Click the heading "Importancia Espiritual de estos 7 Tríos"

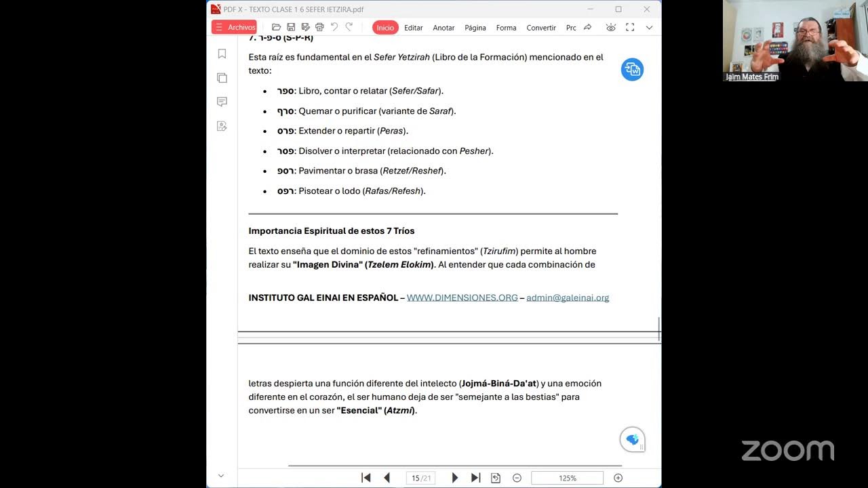pos(332,231)
